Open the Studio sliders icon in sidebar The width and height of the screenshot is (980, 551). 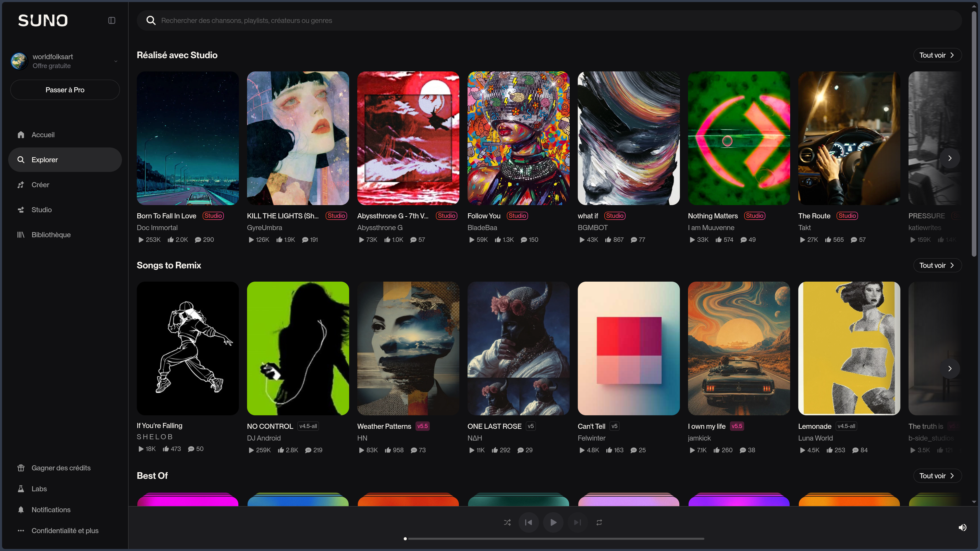click(x=21, y=210)
